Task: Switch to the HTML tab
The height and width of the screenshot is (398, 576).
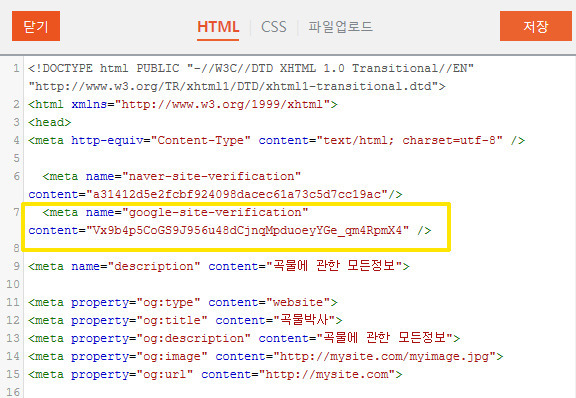Action: pyautogui.click(x=218, y=27)
